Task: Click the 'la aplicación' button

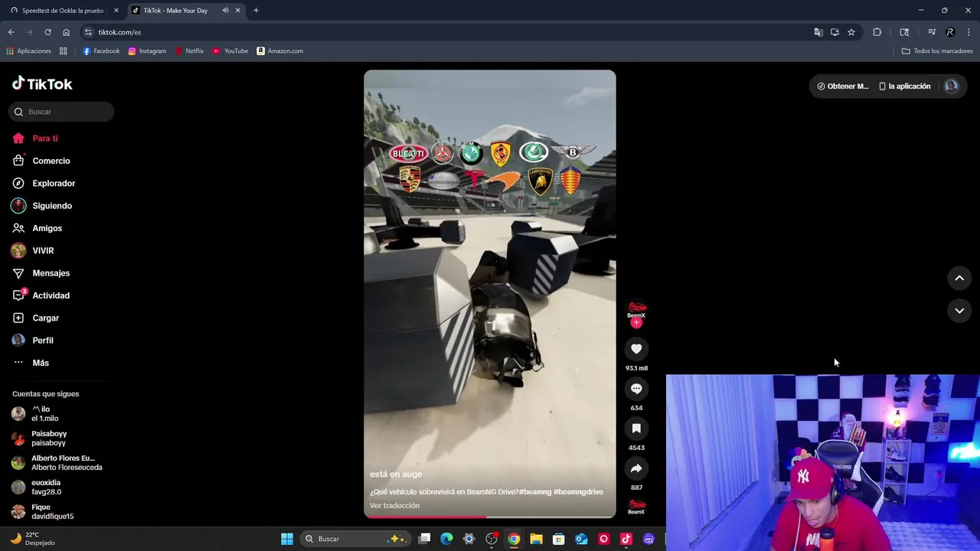Action: 904,86
